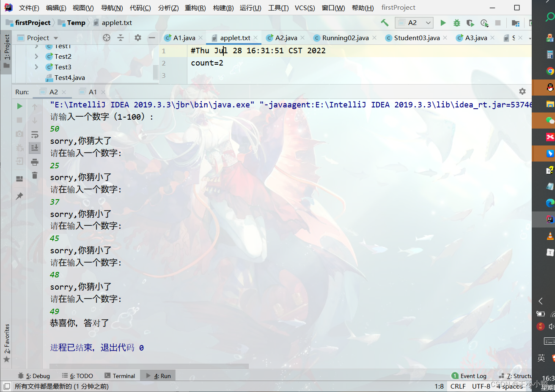Click the profiler run icon
This screenshot has width=555, height=392.
pos(484,23)
